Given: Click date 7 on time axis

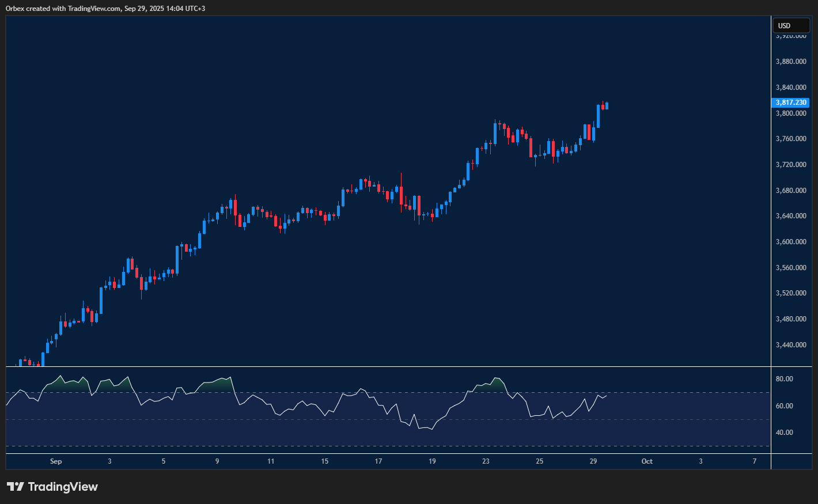Looking at the screenshot, I should [x=755, y=461].
